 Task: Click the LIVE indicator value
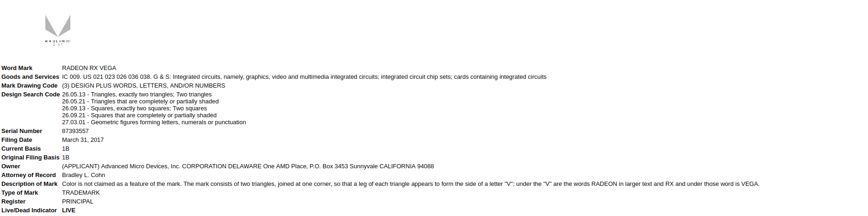tap(69, 210)
